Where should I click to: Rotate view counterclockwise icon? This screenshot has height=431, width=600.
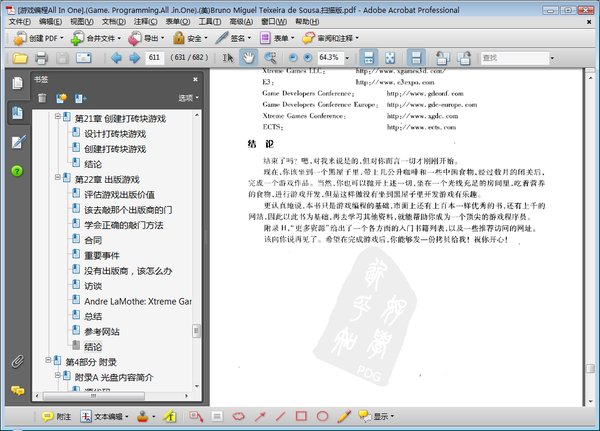[x=442, y=58]
